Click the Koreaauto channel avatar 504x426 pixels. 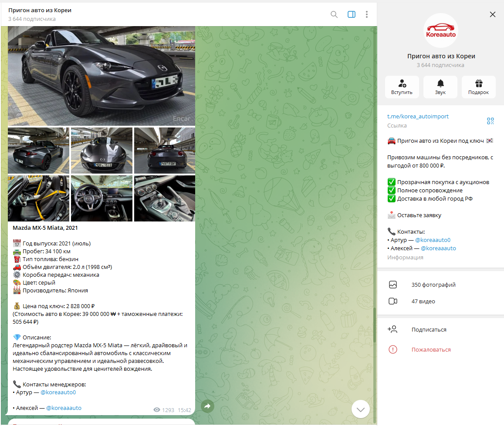click(441, 31)
